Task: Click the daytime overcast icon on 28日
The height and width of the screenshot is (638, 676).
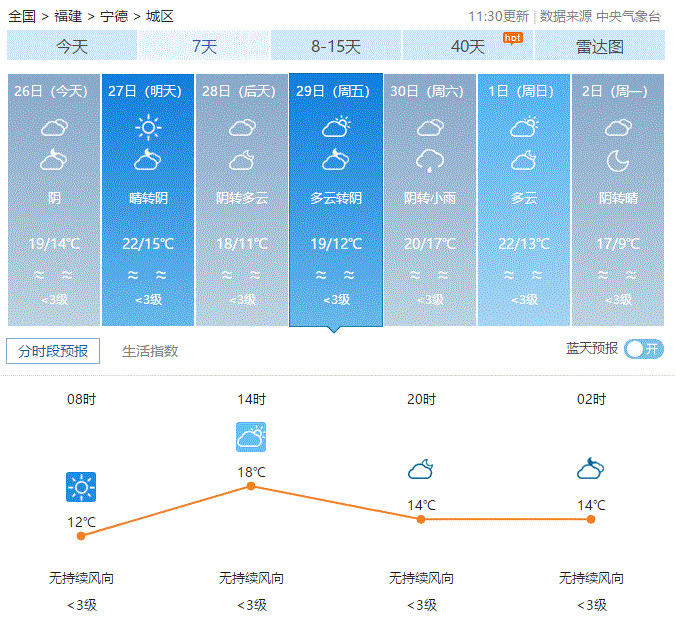Action: (242, 128)
